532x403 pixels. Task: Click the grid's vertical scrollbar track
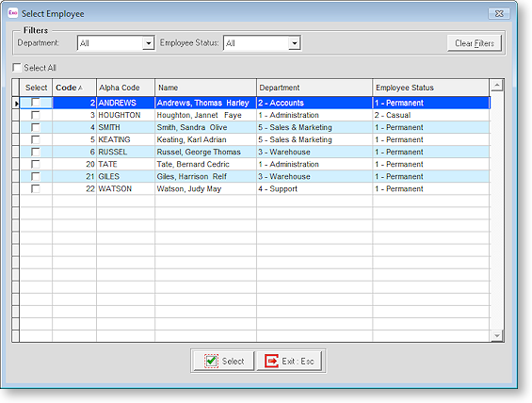(x=497, y=210)
